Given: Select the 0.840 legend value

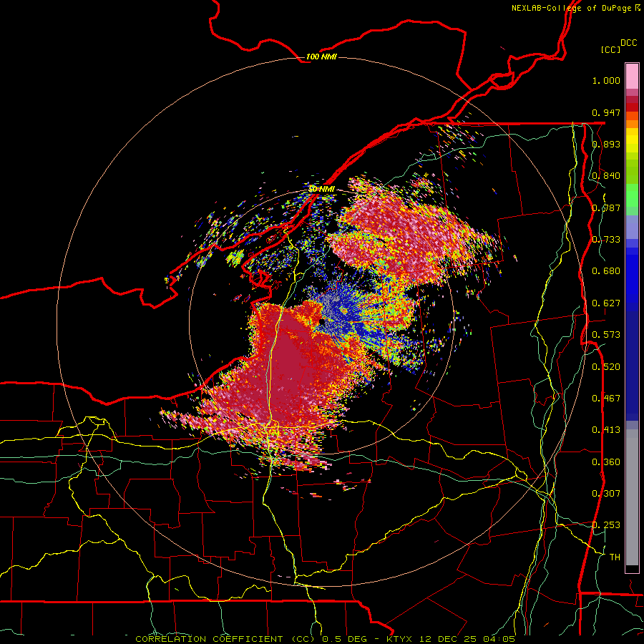Looking at the screenshot, I should (x=606, y=176).
